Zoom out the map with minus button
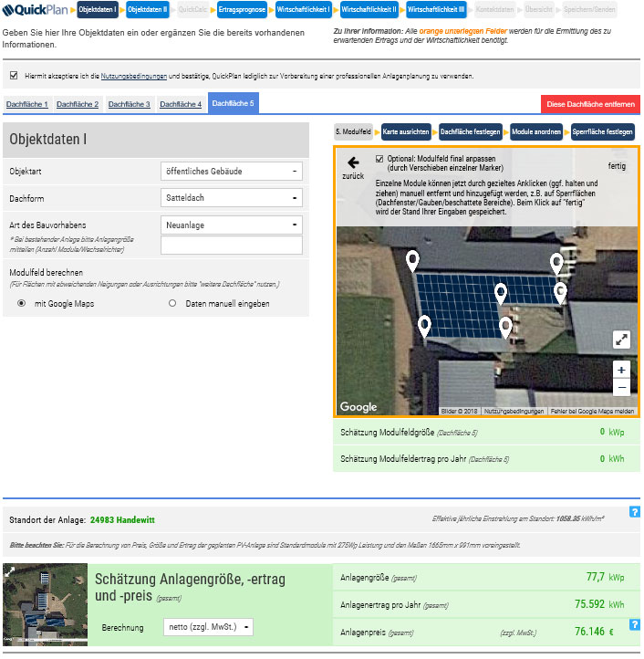Screen dimensions: 644x659 coord(621,388)
